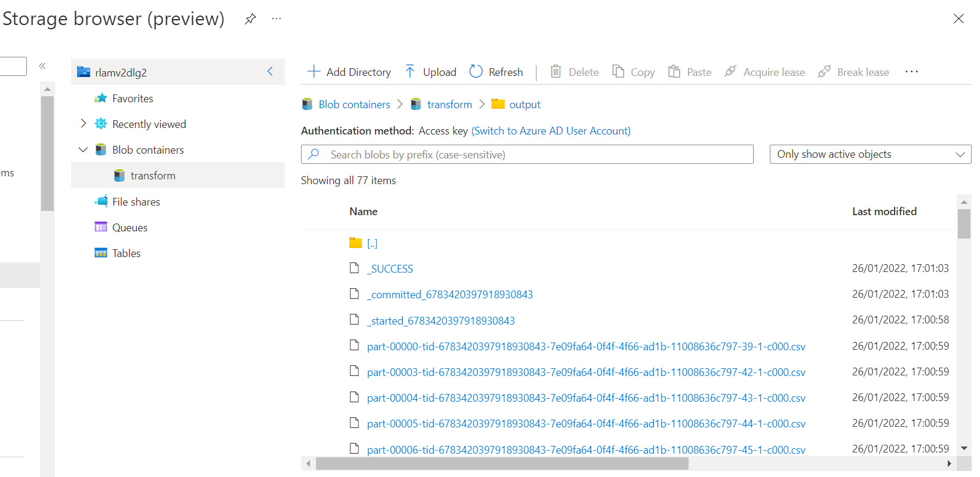The width and height of the screenshot is (980, 477).
Task: Select the transform container in tree
Action: point(177,175)
